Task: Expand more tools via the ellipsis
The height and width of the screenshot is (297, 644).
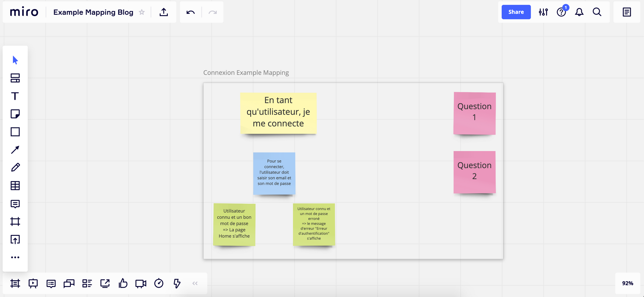Action: tap(15, 257)
